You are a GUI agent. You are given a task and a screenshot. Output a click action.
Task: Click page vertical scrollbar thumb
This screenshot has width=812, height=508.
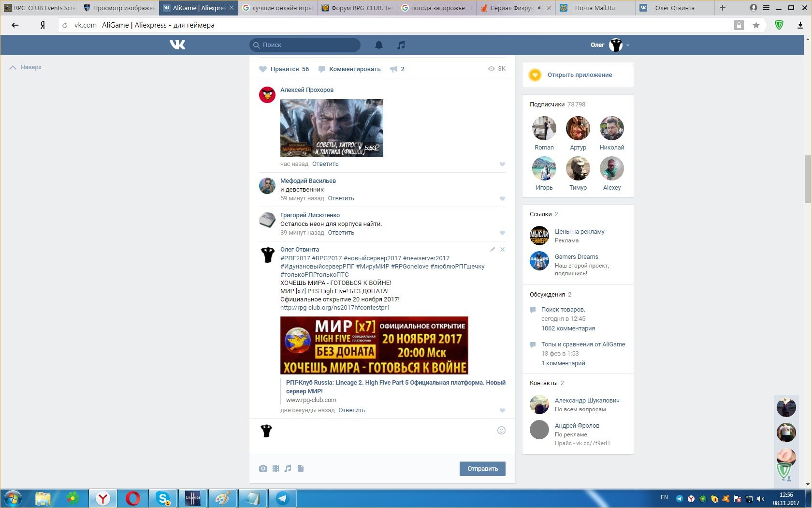tap(808, 179)
